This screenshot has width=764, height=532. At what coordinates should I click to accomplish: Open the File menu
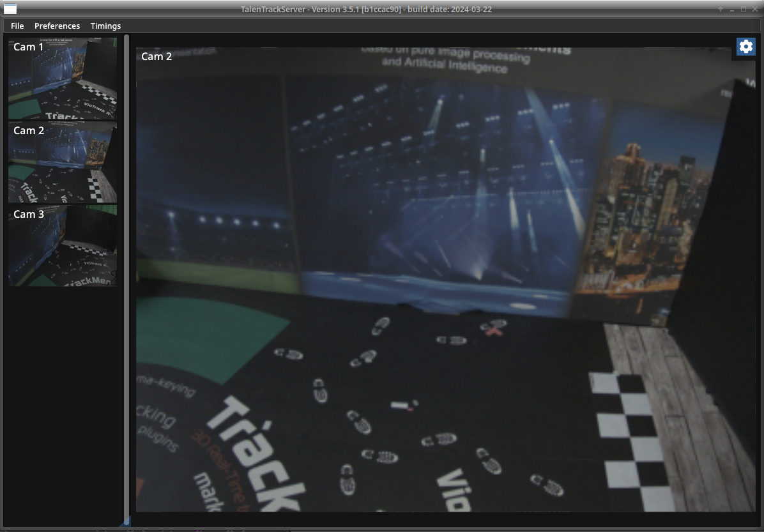[17, 26]
